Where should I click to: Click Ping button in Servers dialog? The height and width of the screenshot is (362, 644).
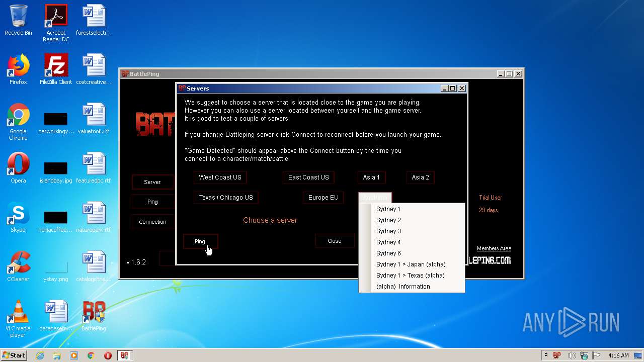point(200,241)
